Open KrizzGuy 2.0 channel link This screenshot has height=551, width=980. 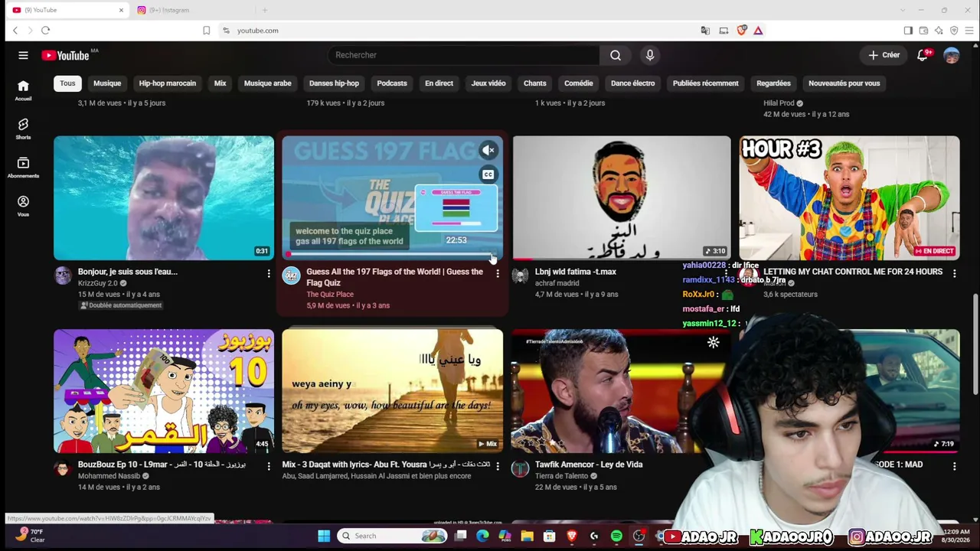tap(98, 283)
